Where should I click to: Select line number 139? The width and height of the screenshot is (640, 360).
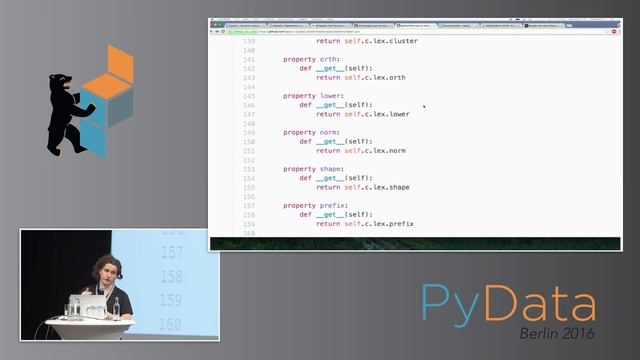(x=249, y=41)
